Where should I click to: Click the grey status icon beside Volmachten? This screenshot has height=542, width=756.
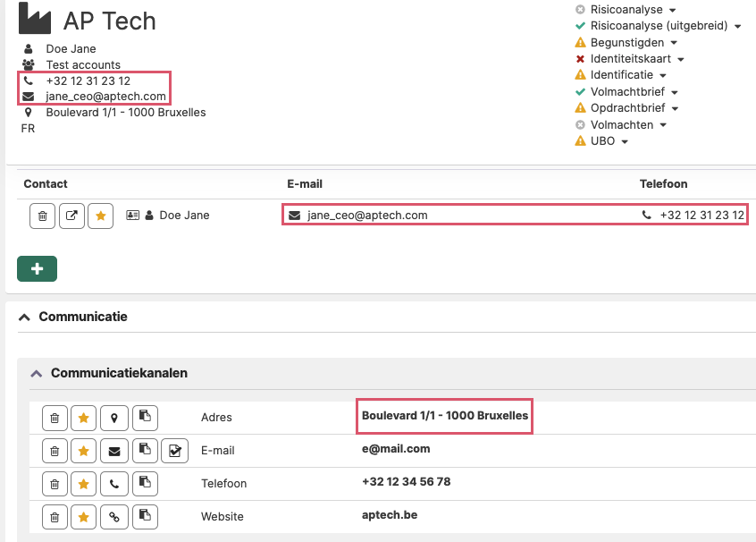coord(581,125)
